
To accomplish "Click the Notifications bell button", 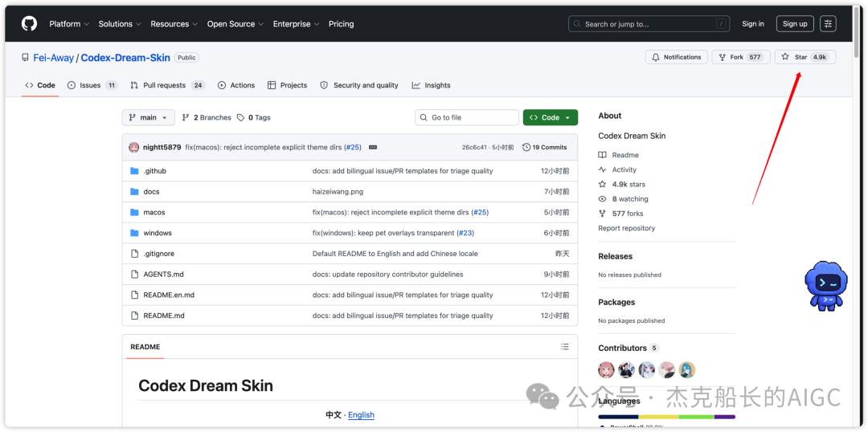I will (677, 57).
